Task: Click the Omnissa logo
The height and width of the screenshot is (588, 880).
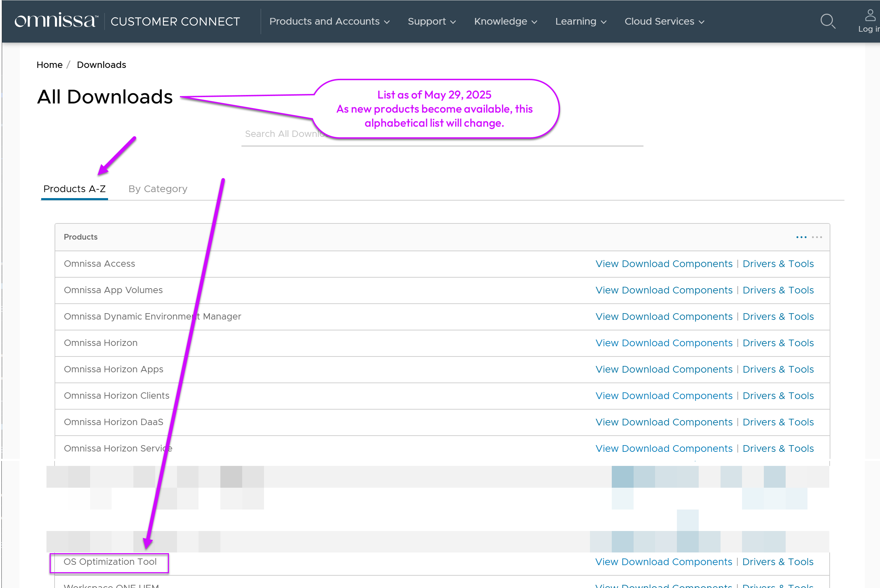Action: click(56, 21)
